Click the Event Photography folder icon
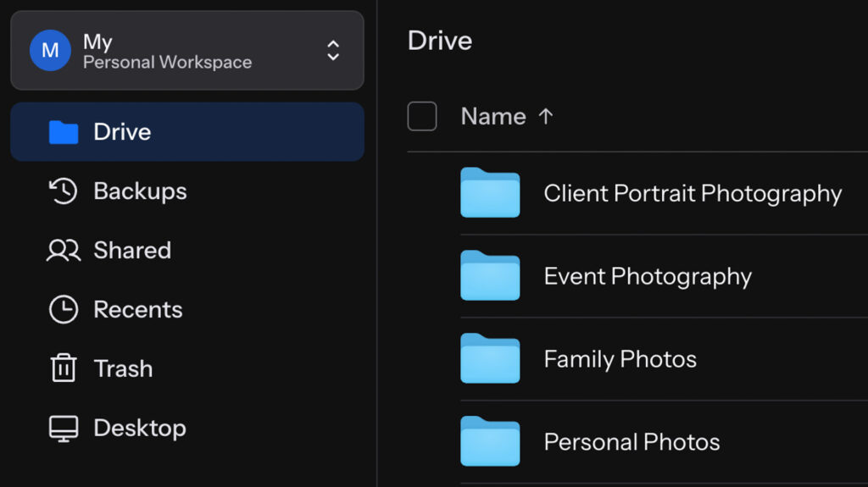Viewport: 868px width, 487px height. tap(490, 275)
